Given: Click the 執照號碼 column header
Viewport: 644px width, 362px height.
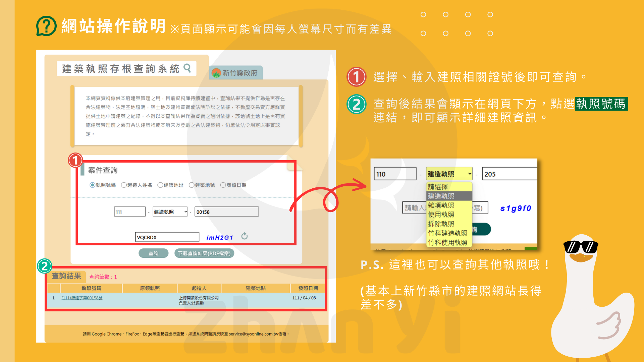Looking at the screenshot, I should [91, 288].
